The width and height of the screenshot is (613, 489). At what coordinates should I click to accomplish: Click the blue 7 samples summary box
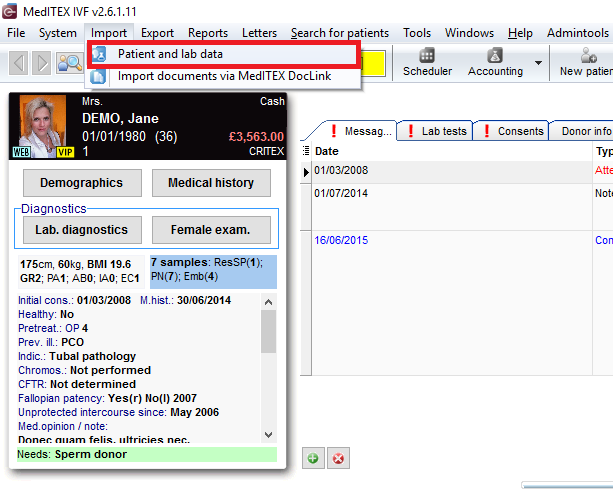click(213, 271)
